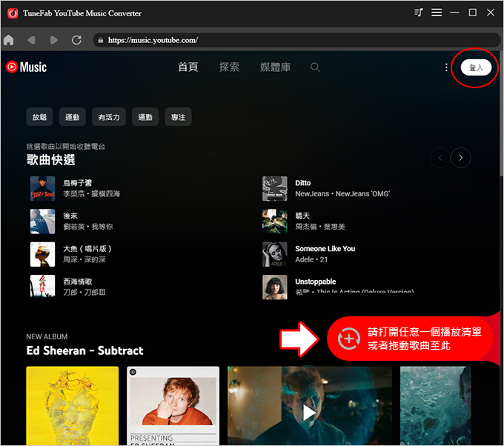This screenshot has height=446, width=504.
Task: Open the 探索 tab
Action: pyautogui.click(x=229, y=67)
